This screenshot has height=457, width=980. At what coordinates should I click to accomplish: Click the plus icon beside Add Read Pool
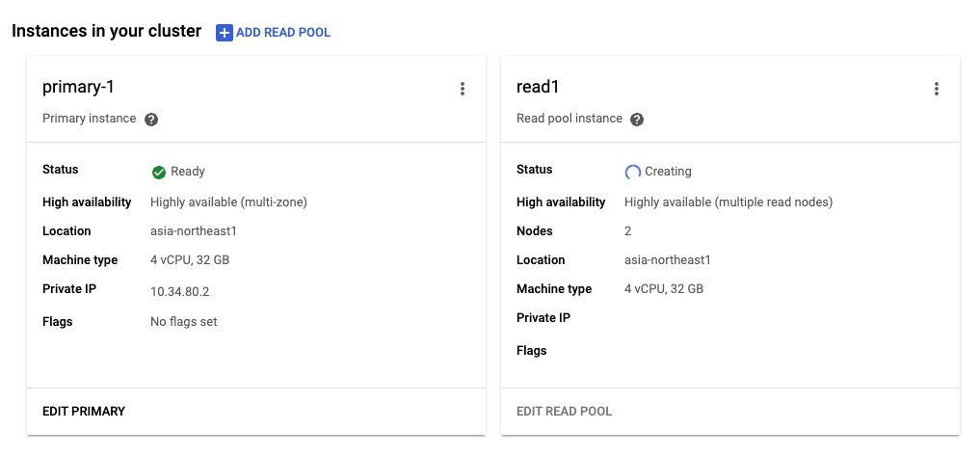tap(224, 33)
